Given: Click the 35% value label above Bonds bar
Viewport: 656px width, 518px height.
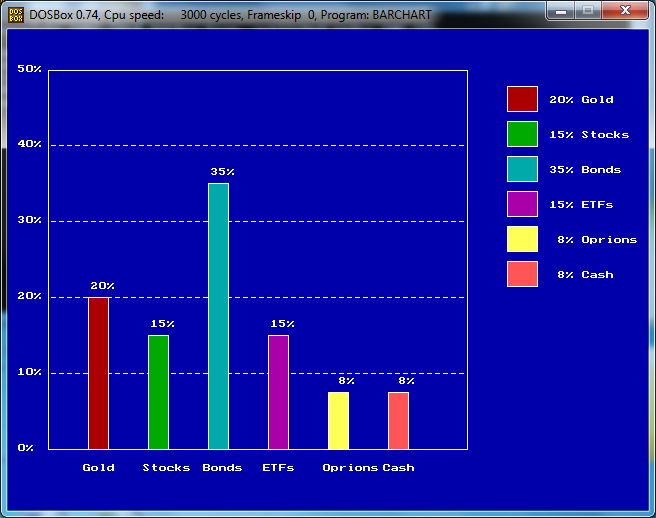Looking at the screenshot, I should 220,172.
